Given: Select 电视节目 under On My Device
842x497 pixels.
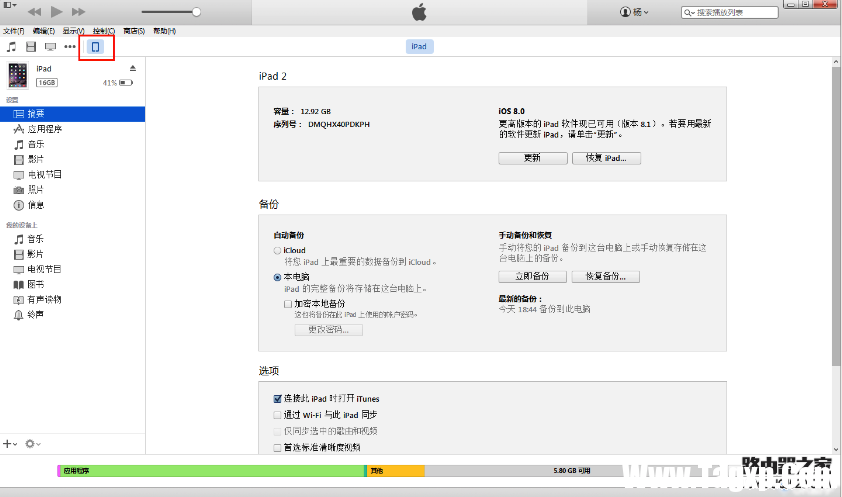Looking at the screenshot, I should [x=72, y=269].
